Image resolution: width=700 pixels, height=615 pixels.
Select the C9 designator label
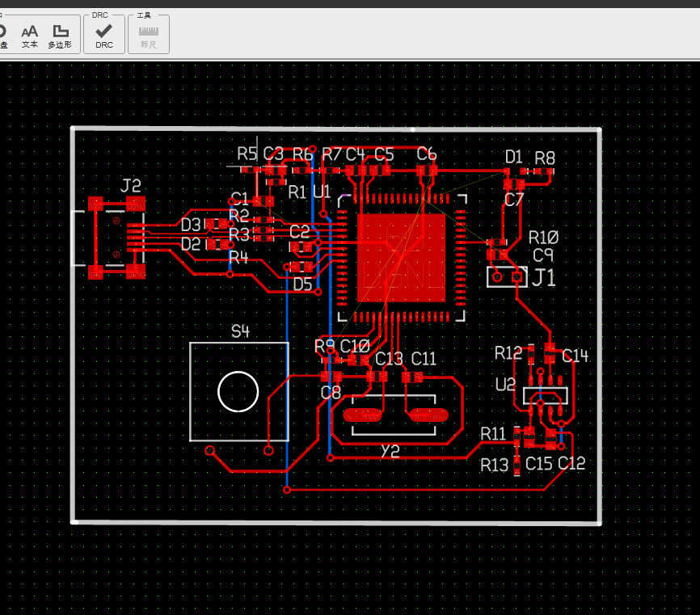click(543, 255)
